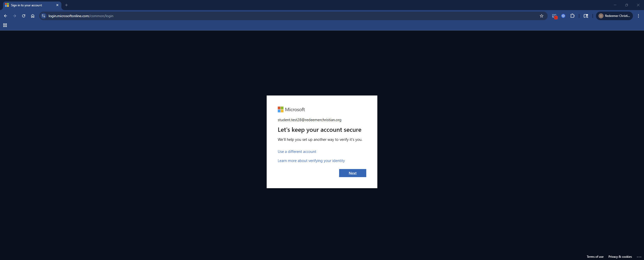Click the browser Back arrow

click(x=6, y=16)
